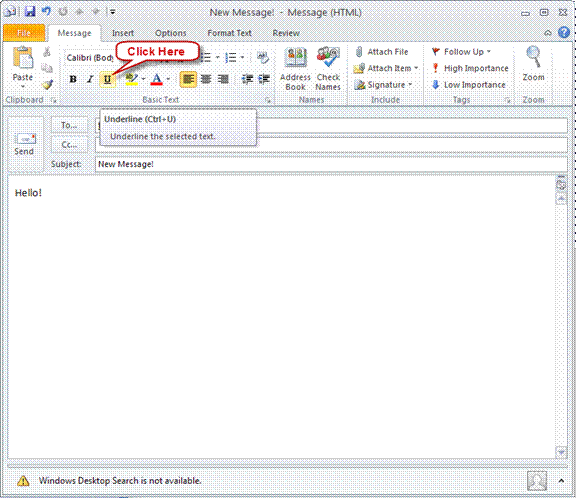Viewport: 576px width, 498px height.
Task: Click into the Subject field
Action: click(x=331, y=164)
